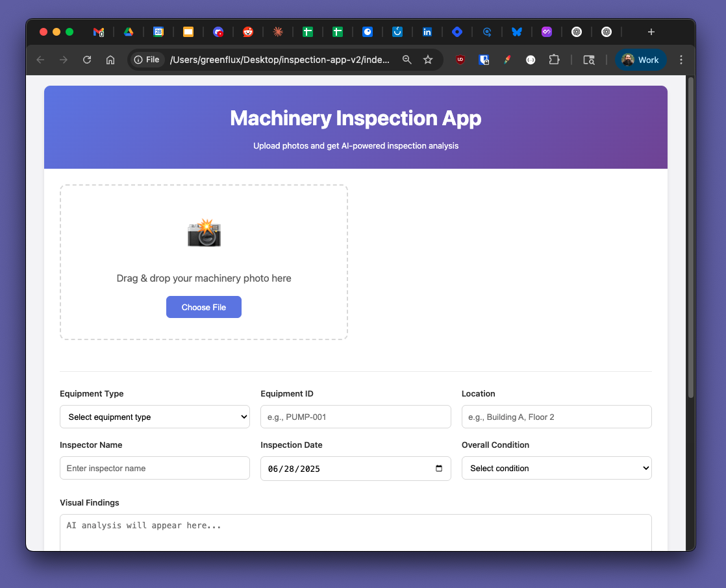The width and height of the screenshot is (726, 588).
Task: Go to the browser home page
Action: point(110,60)
